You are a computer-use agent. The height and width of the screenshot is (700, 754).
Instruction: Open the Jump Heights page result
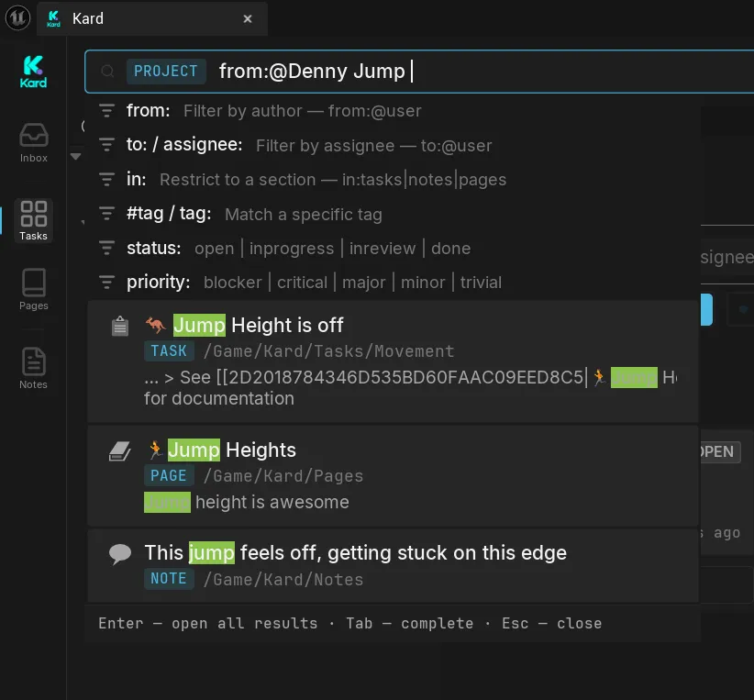click(x=393, y=476)
